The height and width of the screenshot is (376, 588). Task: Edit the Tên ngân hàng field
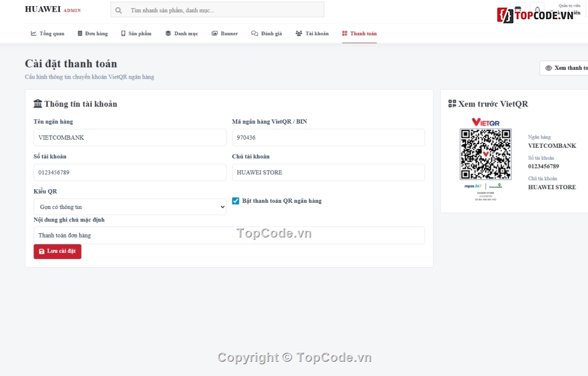coord(130,137)
